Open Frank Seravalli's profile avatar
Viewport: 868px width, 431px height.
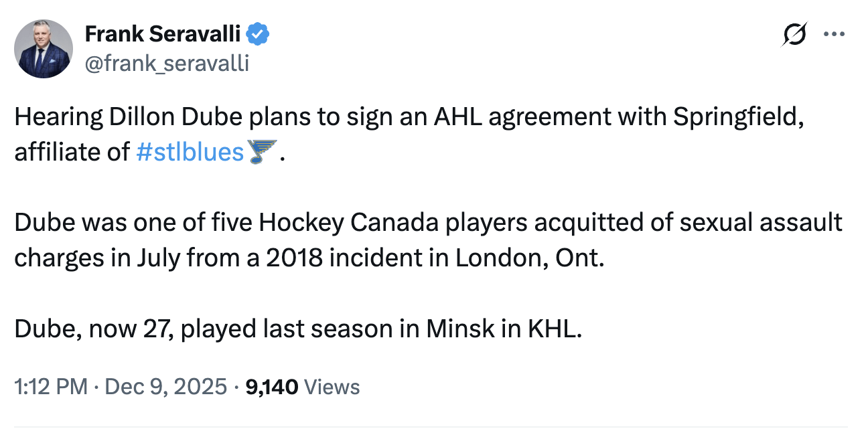click(43, 48)
